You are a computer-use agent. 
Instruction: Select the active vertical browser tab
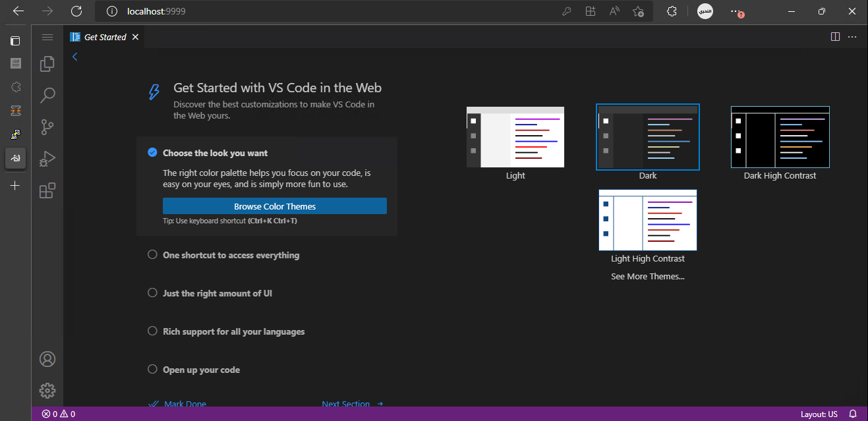16,158
